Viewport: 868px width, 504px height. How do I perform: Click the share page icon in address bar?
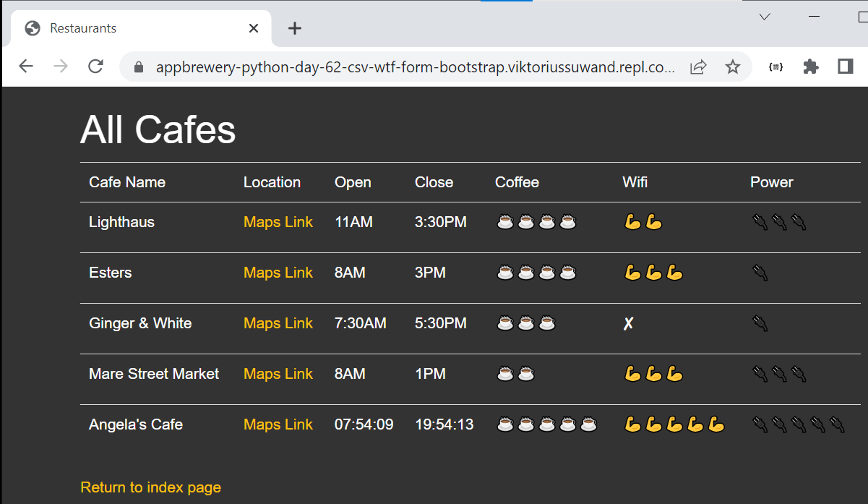point(698,67)
